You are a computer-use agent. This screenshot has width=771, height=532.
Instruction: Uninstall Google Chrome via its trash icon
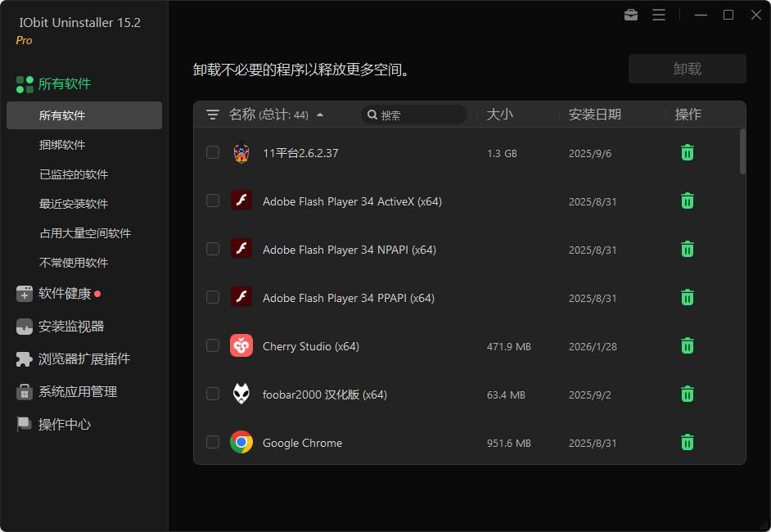coord(687,442)
